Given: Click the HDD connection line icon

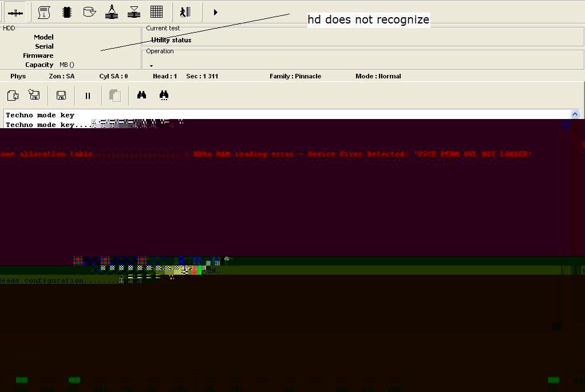Looking at the screenshot, I should 15,13.
